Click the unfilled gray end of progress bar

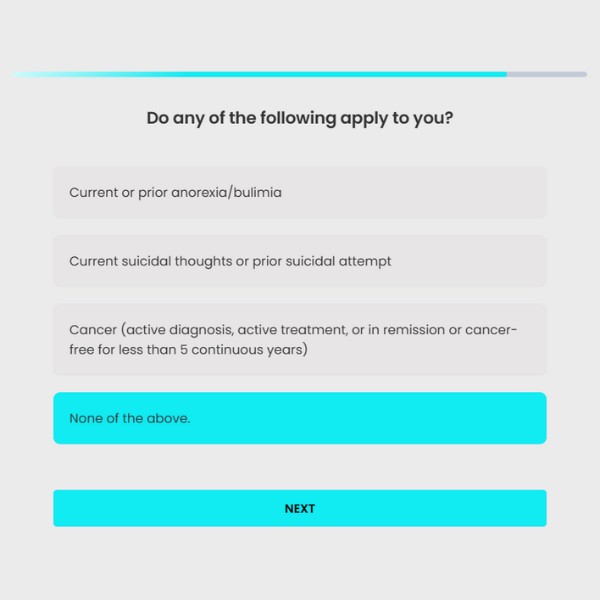point(547,74)
